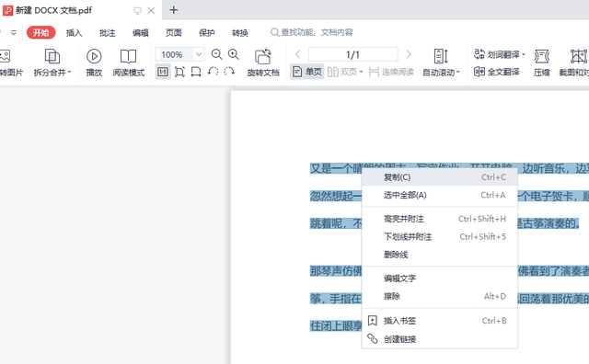Rotate page clockwise
This screenshot has height=364, width=589.
coord(229,72)
